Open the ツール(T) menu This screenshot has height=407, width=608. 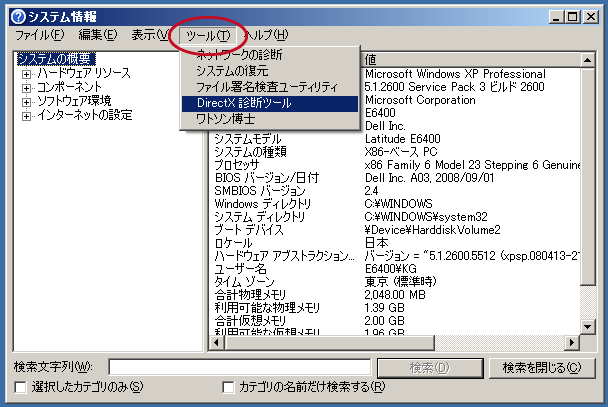207,35
